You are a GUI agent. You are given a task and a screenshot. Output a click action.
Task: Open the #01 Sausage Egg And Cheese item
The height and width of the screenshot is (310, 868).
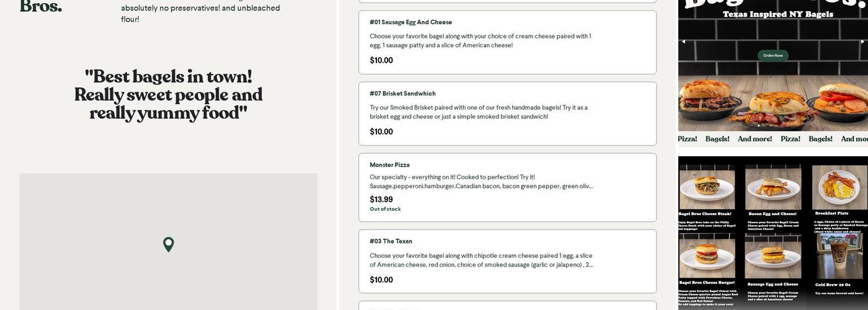pyautogui.click(x=507, y=42)
